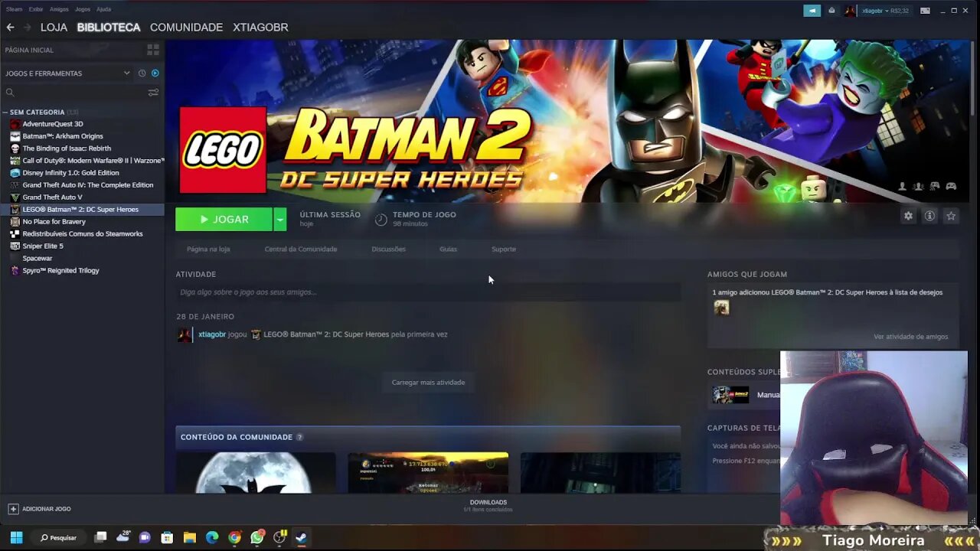The height and width of the screenshot is (551, 980).
Task: Go to the Comunidade tab
Action: pos(186,27)
